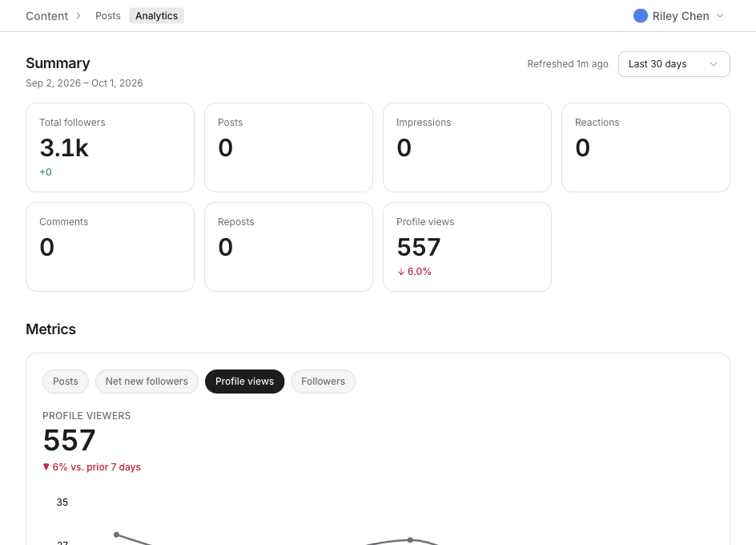This screenshot has height=545, width=756.
Task: Click the 6.0% decrease value in Profile views
Action: tap(420, 272)
